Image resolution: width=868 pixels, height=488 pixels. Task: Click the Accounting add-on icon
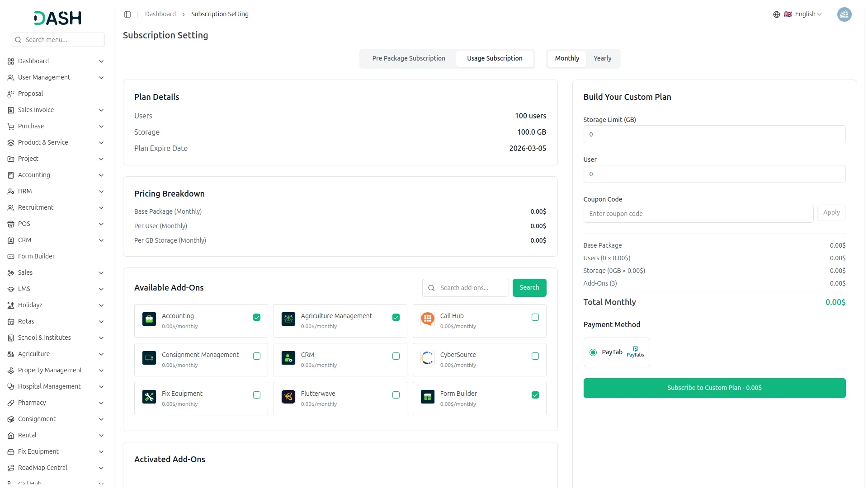pos(149,319)
